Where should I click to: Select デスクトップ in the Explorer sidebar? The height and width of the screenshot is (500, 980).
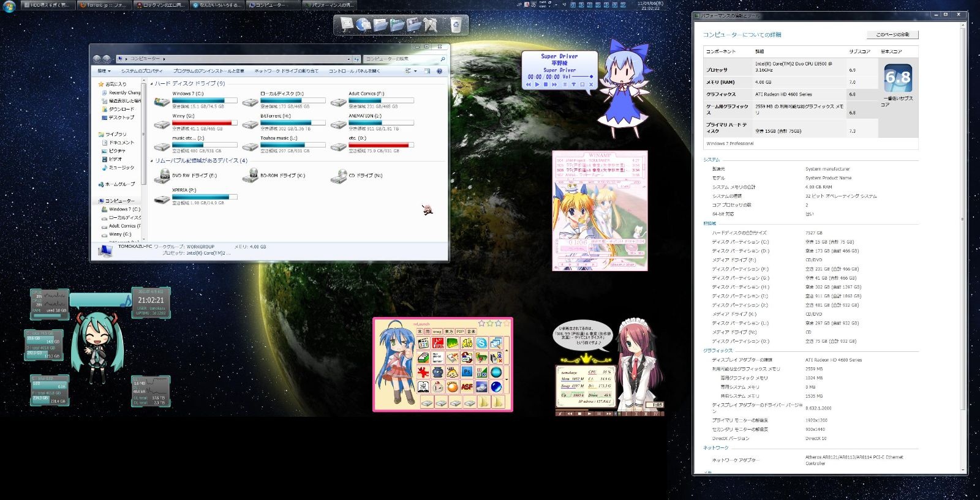point(118,118)
